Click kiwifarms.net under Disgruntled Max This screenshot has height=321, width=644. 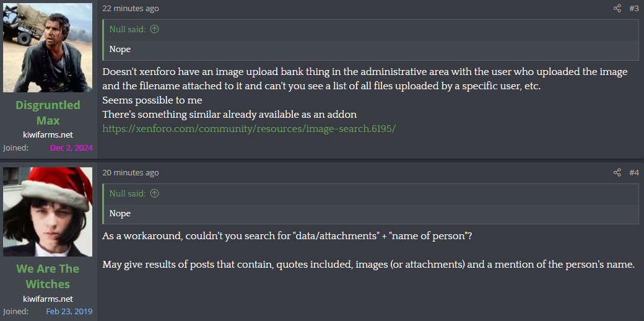tap(48, 135)
